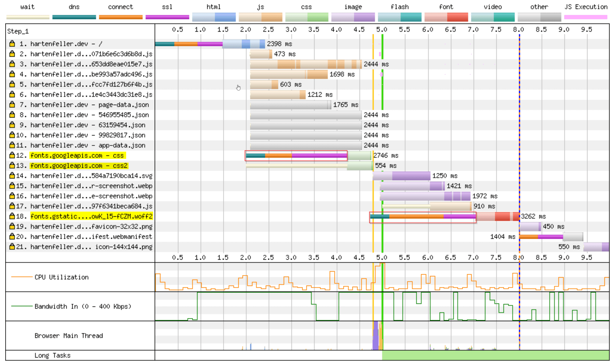The height and width of the screenshot is (364, 614).
Task: Click the lock icon on page-data.json row 7
Action: pyautogui.click(x=12, y=104)
